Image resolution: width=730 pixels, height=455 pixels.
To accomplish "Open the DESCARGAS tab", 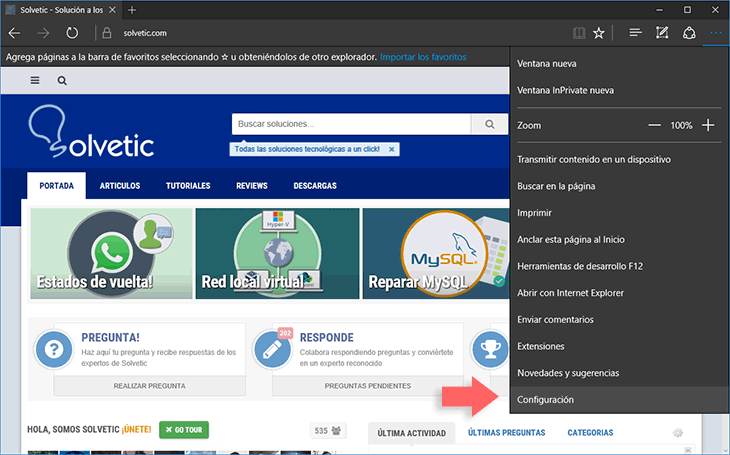I will [315, 186].
